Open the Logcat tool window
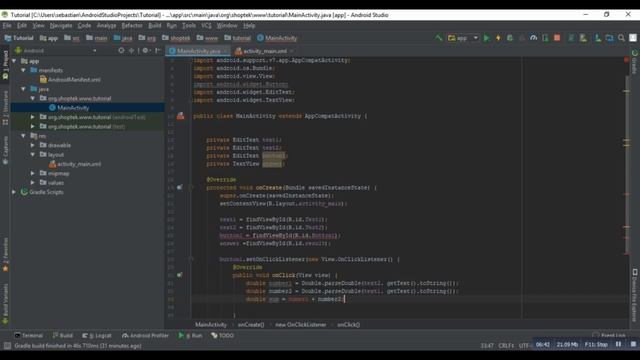640x360 pixels. [x=97, y=336]
